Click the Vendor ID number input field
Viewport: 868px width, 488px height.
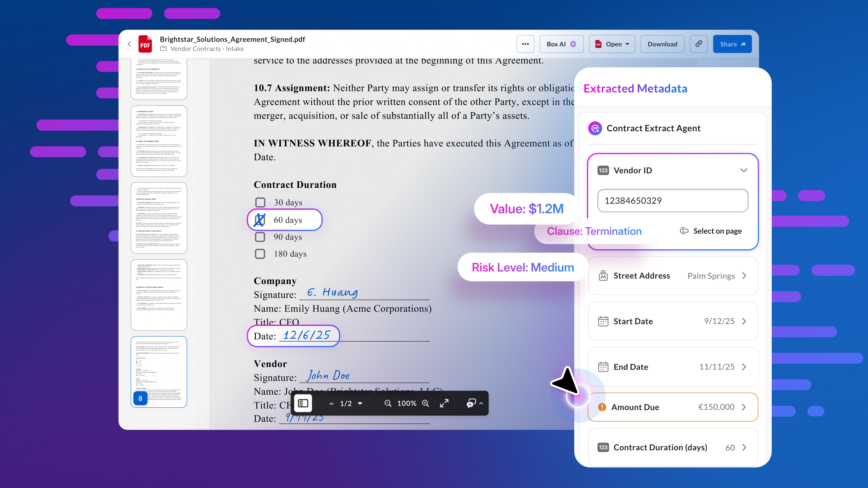click(x=673, y=201)
